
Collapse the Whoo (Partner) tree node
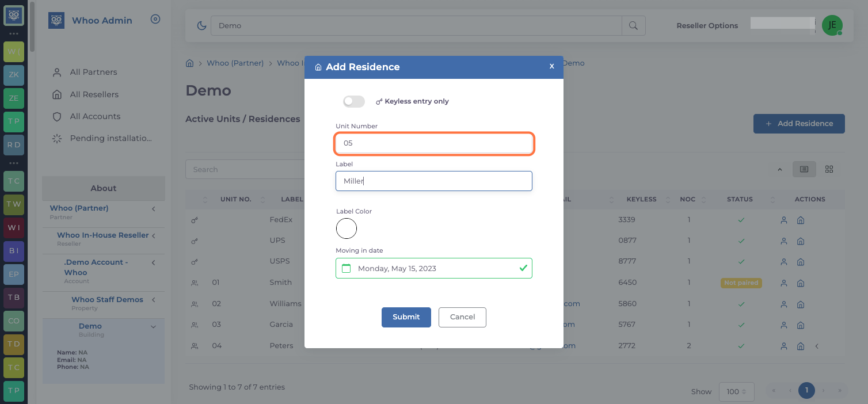coord(154,208)
